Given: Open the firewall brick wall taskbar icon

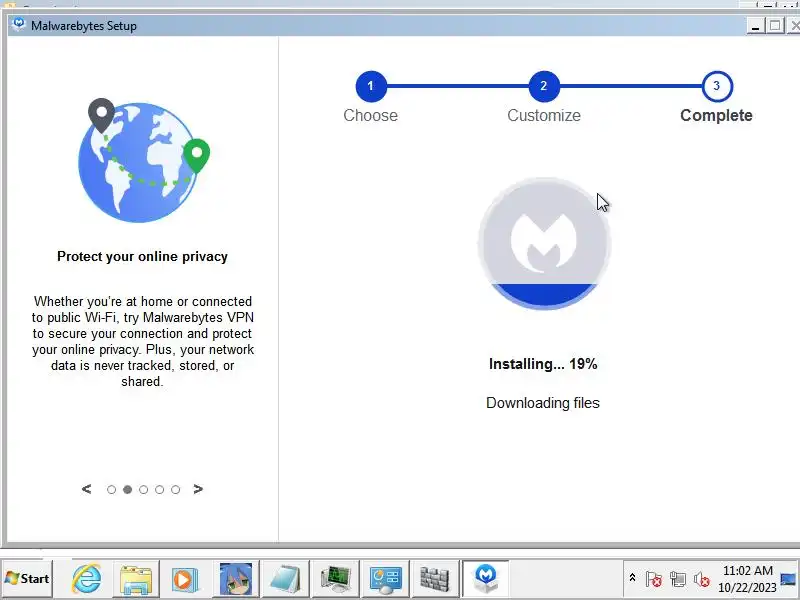Looking at the screenshot, I should click(435, 579).
